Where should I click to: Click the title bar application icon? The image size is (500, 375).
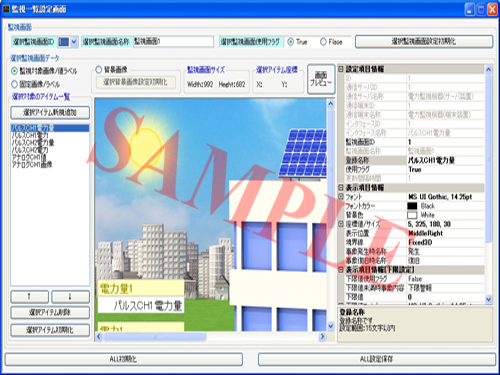coord(6,9)
